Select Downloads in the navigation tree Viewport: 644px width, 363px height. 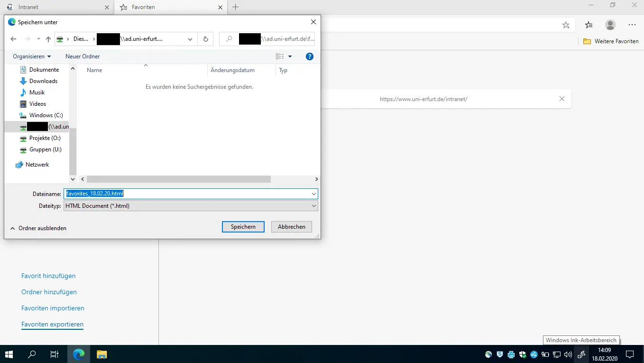[x=43, y=81]
